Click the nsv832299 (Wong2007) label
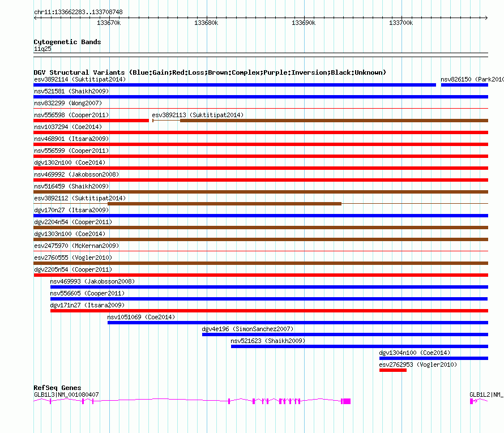The image size is (504, 433). coord(68,103)
